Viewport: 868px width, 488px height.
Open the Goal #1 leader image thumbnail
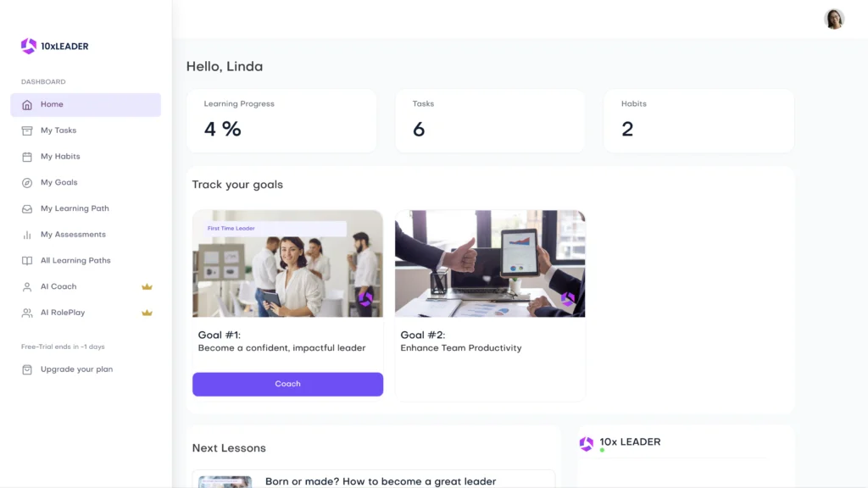click(x=288, y=263)
